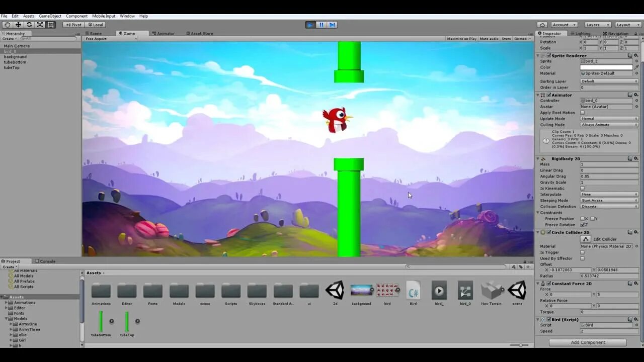This screenshot has height=362, width=644.
Task: Click the white Color swatch field
Action: (606, 67)
